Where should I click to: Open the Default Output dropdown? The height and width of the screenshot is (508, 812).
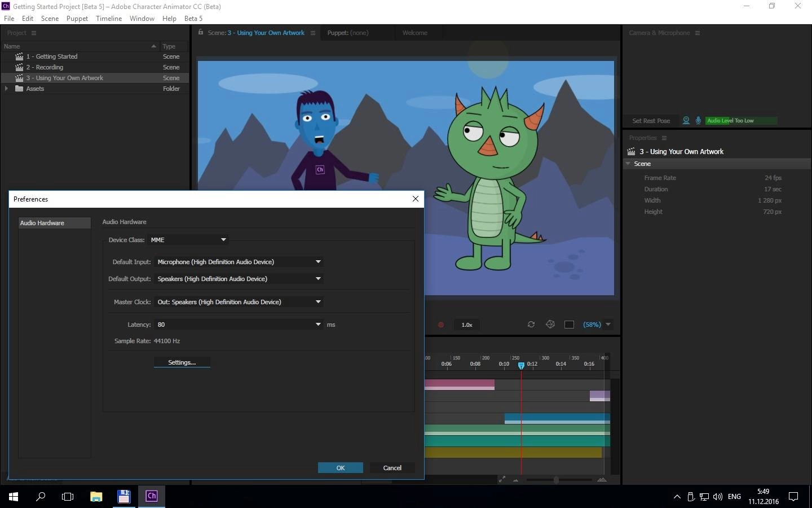(x=239, y=279)
